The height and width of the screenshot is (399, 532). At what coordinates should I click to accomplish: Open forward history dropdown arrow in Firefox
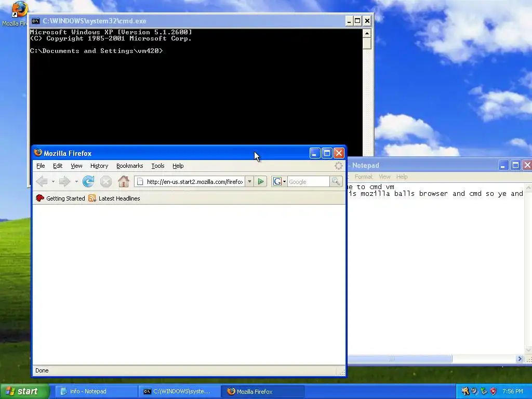tap(76, 182)
